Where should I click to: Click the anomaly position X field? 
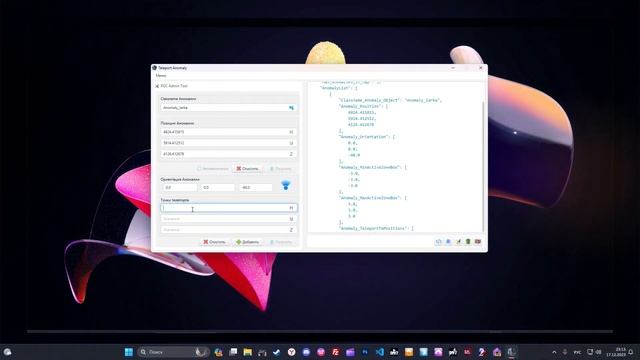(229, 132)
